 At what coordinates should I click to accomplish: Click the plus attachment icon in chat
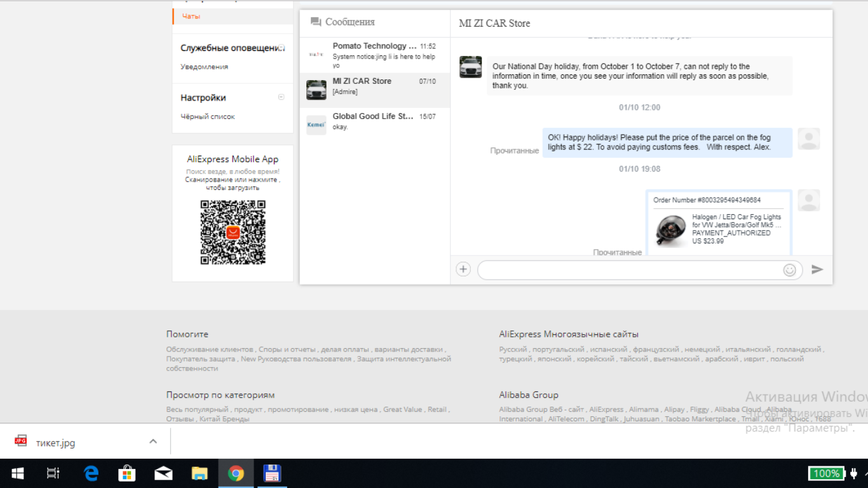463,269
